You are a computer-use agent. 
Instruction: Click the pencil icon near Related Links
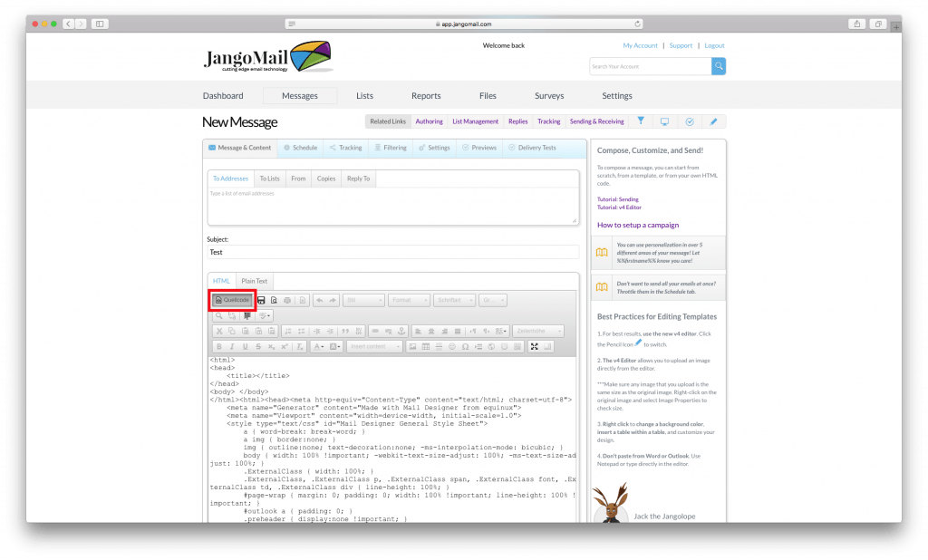[x=713, y=121]
